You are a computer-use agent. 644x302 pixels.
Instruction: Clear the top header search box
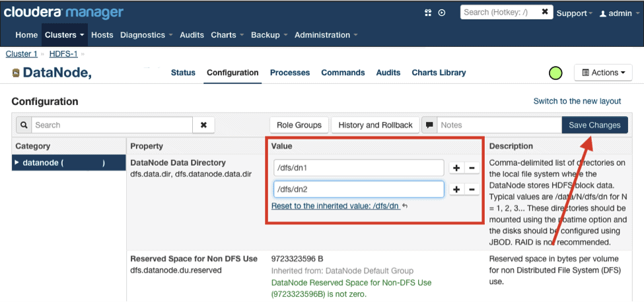pyautogui.click(x=545, y=12)
